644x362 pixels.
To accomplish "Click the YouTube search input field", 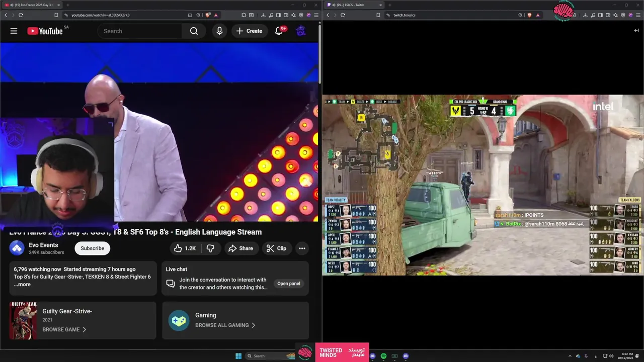I will click(140, 31).
